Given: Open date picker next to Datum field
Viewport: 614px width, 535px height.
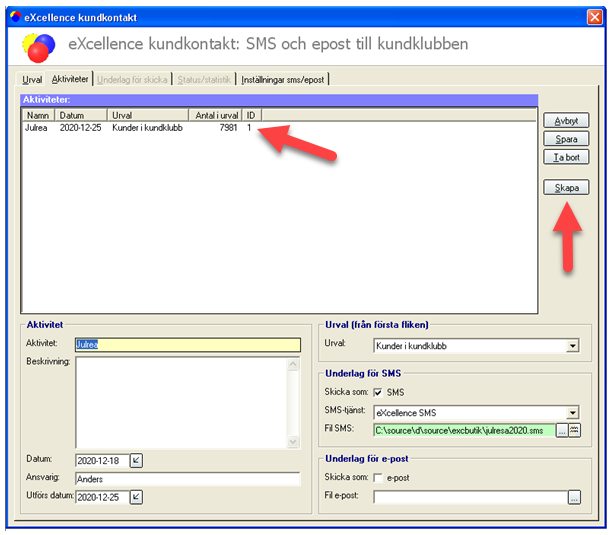Looking at the screenshot, I should tap(136, 460).
